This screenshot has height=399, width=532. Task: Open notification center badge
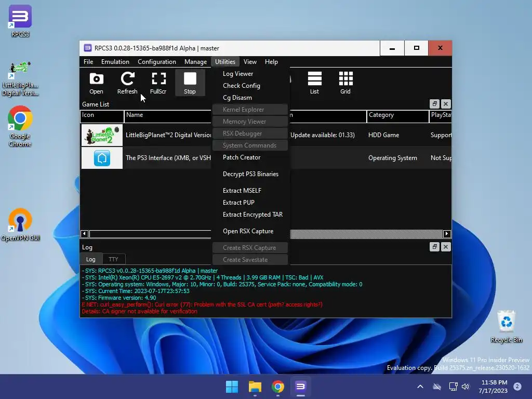click(517, 387)
